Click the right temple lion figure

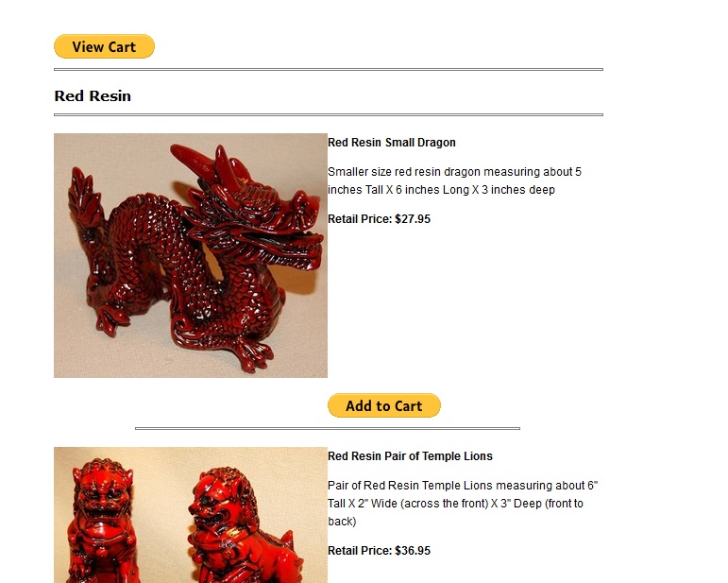[x=244, y=525]
